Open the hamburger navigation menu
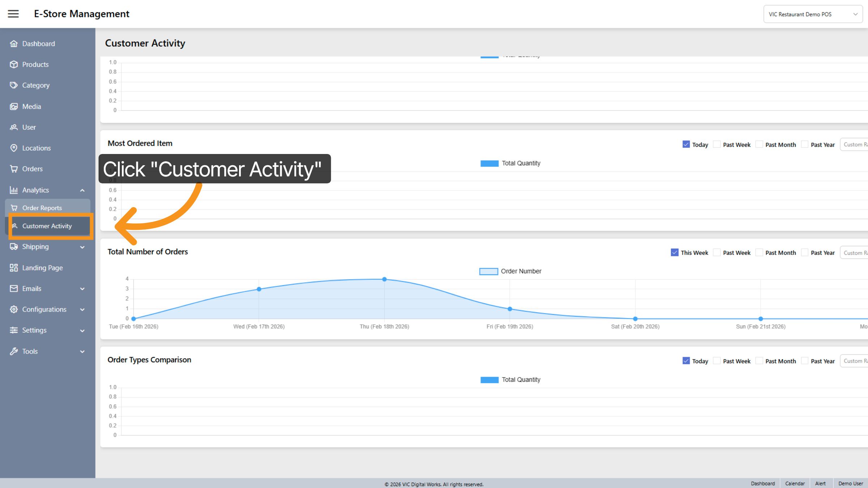 click(13, 14)
